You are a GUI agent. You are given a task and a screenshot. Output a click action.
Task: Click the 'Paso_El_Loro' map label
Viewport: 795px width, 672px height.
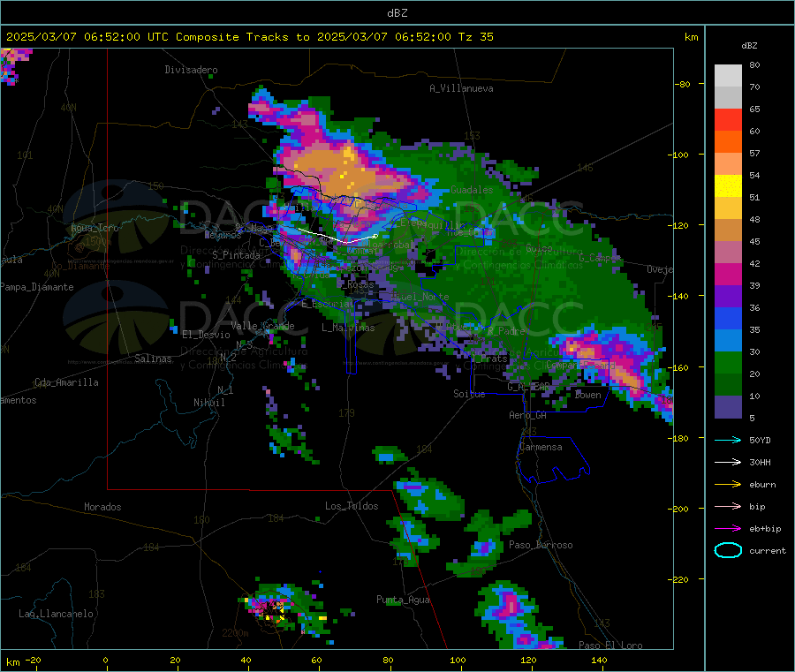click(x=611, y=646)
